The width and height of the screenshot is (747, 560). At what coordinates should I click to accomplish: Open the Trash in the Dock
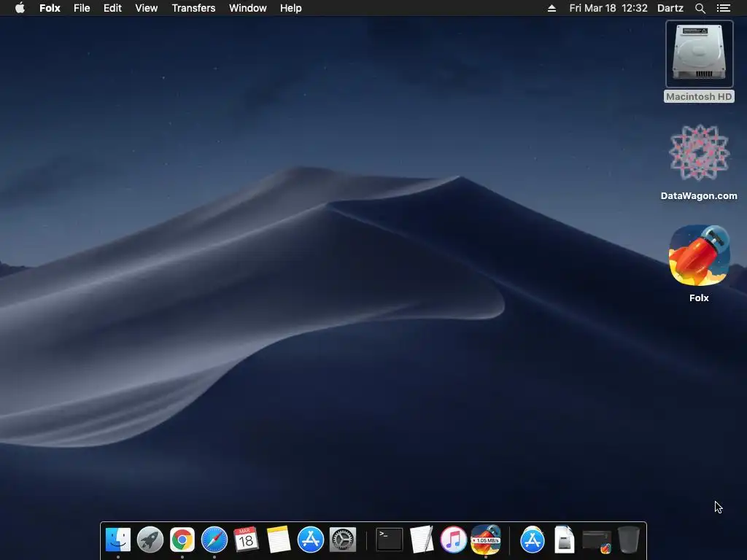[628, 540]
